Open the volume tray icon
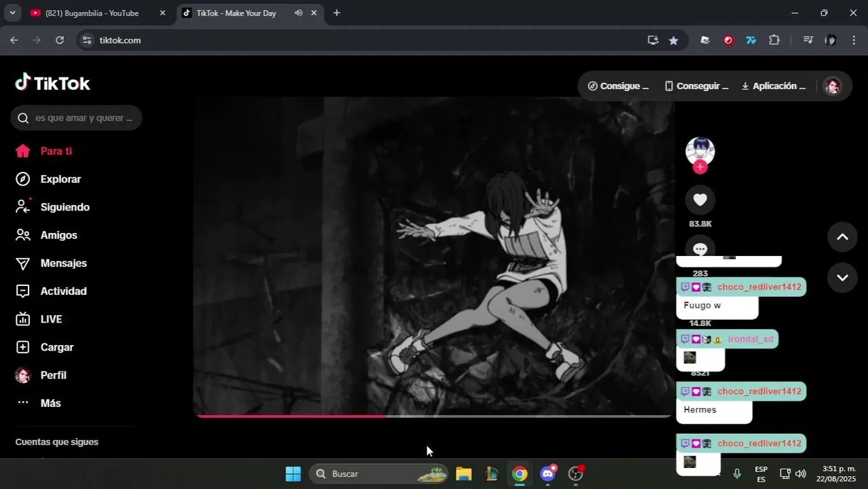Viewport: 868px width, 489px height. (801, 474)
